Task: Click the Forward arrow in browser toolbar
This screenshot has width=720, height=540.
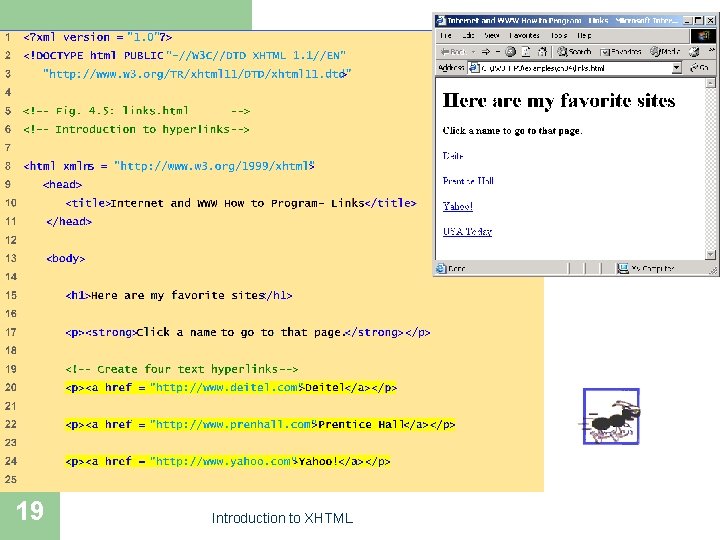Action: 486,52
